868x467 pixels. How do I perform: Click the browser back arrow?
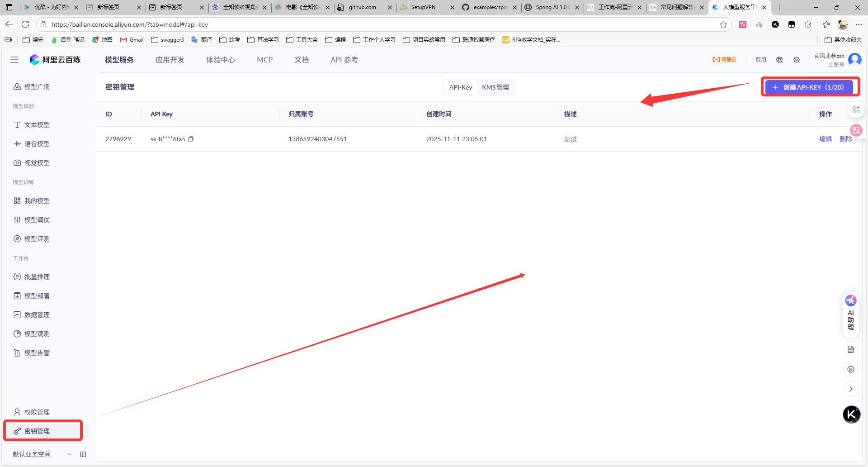pyautogui.click(x=9, y=24)
